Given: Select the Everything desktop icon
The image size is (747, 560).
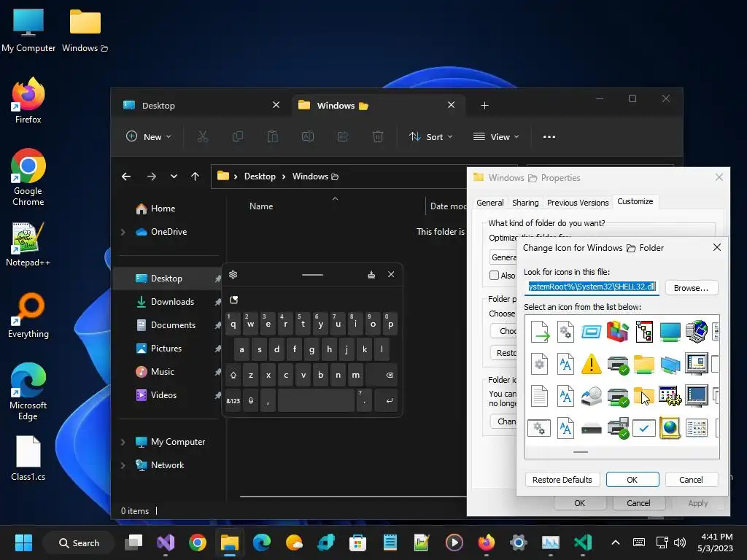Looking at the screenshot, I should 28,315.
